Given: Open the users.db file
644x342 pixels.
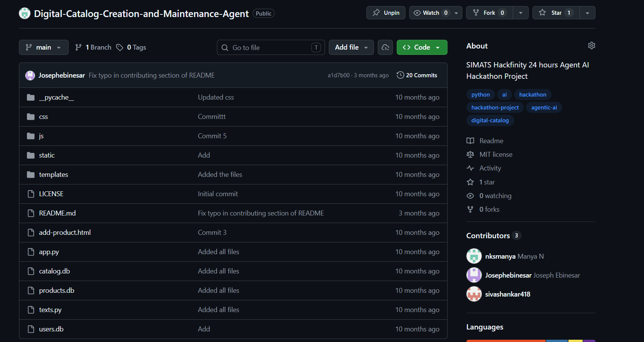Looking at the screenshot, I should [51, 329].
